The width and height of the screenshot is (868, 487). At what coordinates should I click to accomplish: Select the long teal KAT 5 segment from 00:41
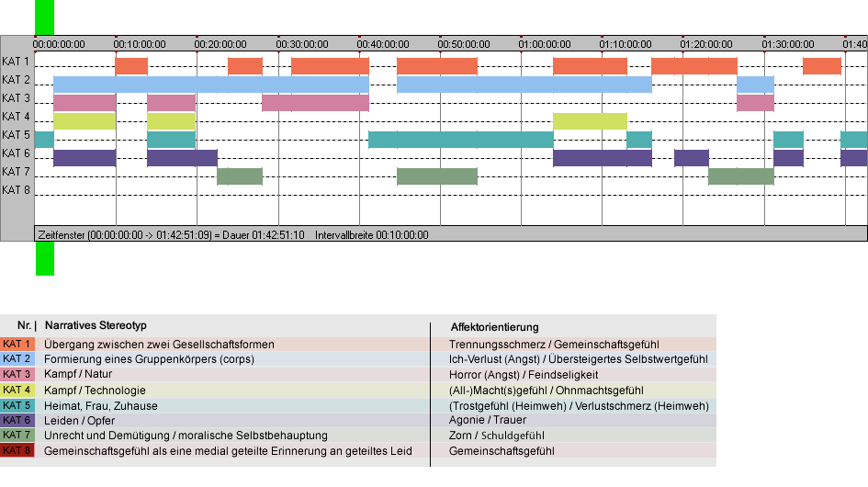pos(461,140)
